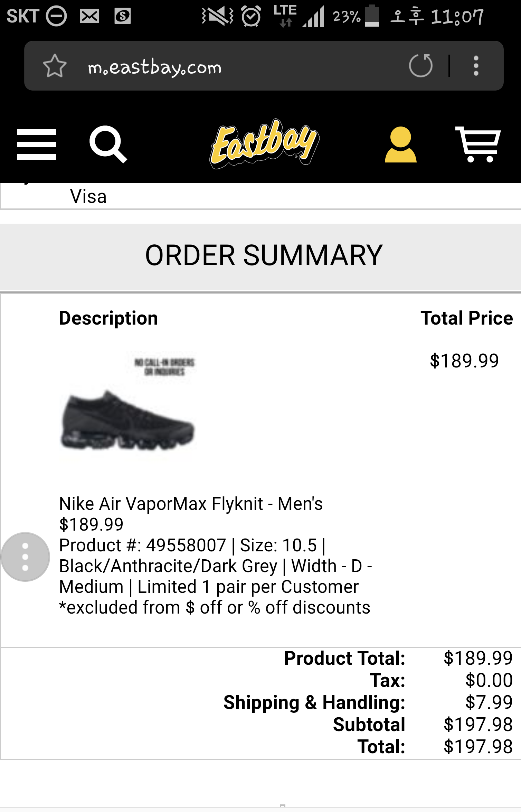
Task: Bookmark page with the star icon
Action: tap(55, 66)
